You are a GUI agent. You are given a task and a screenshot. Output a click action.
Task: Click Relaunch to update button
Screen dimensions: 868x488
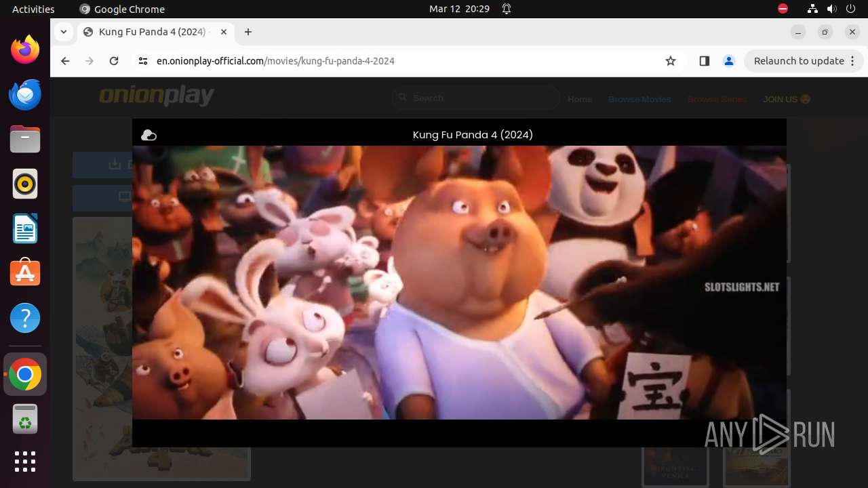[804, 61]
